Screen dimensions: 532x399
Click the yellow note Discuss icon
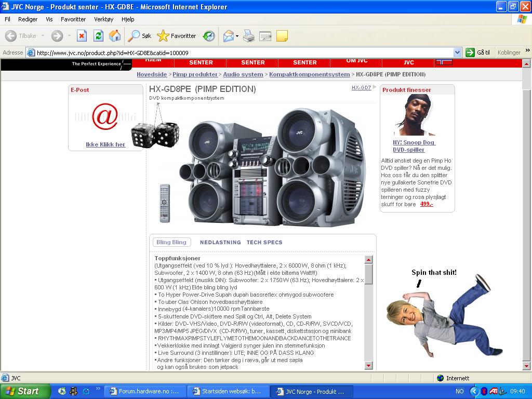pos(282,36)
